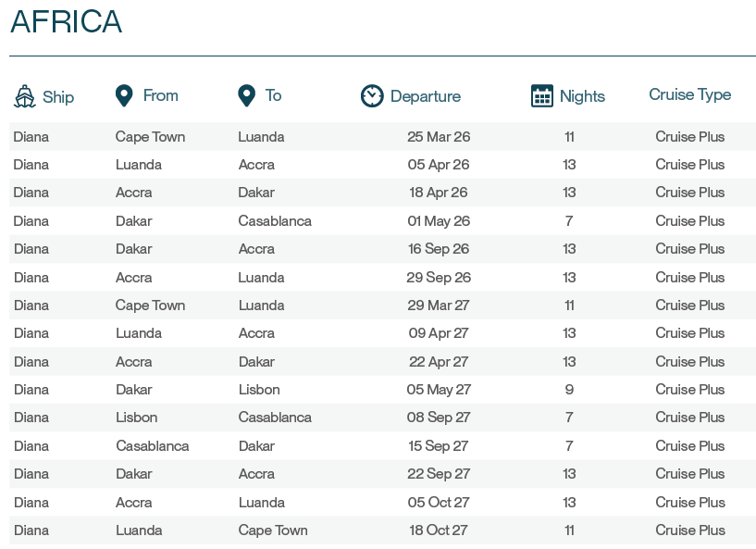Screen dimensions: 756x549
Task: Click the 9 nights value
Action: tap(569, 390)
